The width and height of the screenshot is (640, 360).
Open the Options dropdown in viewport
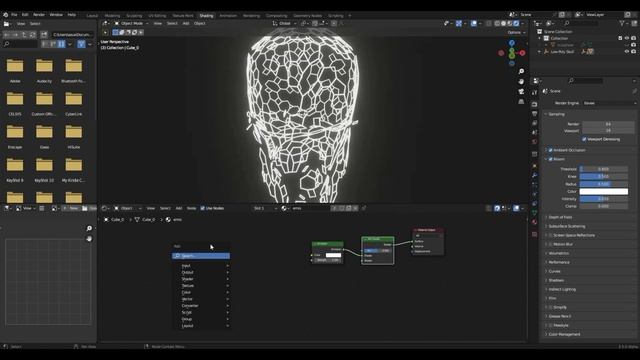[x=516, y=32]
